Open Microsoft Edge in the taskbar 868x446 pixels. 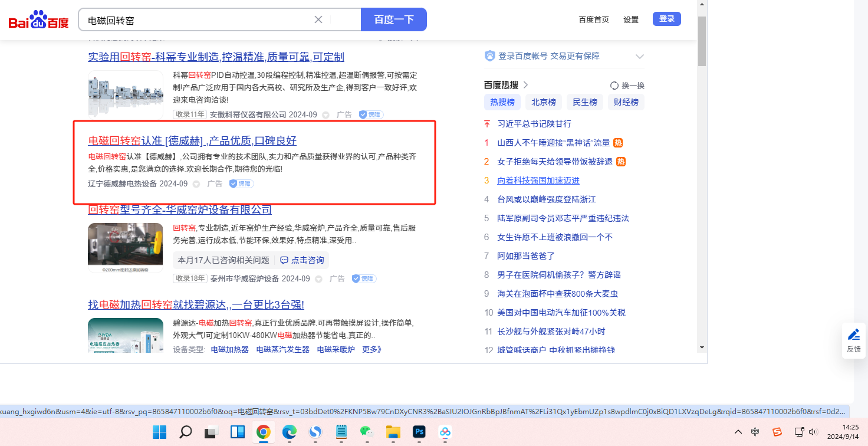(290, 432)
